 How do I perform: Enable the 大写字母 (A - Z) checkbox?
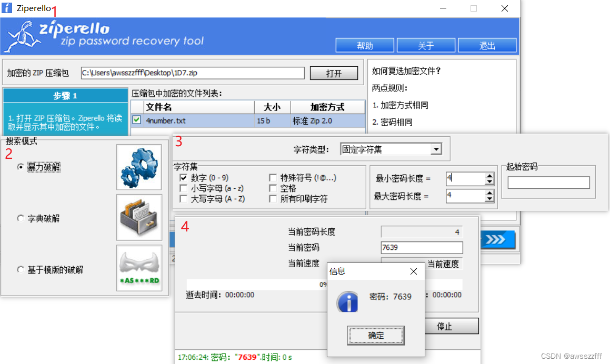point(183,199)
